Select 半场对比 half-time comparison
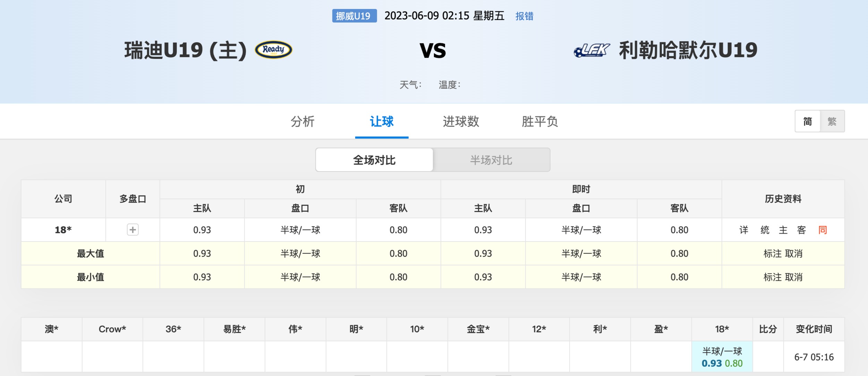Screen dimensions: 868x376 pos(491,160)
